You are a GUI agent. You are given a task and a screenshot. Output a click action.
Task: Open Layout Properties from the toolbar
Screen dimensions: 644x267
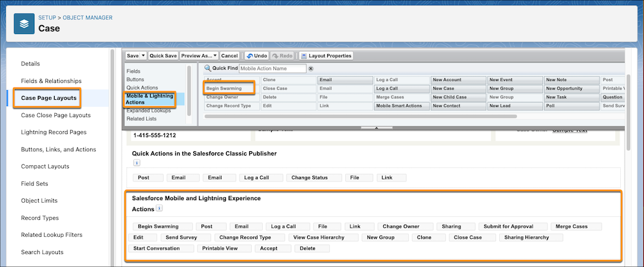pos(326,56)
